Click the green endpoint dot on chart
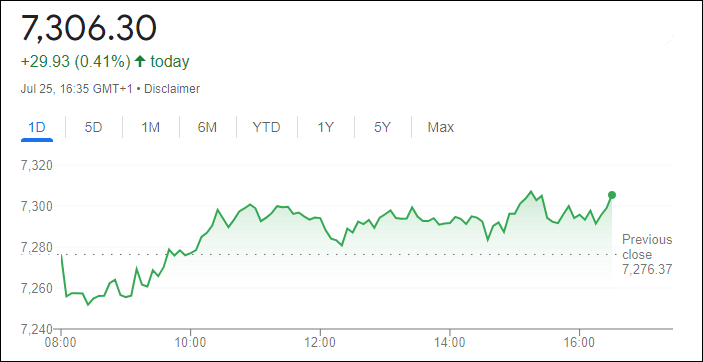703x362 pixels. point(612,195)
